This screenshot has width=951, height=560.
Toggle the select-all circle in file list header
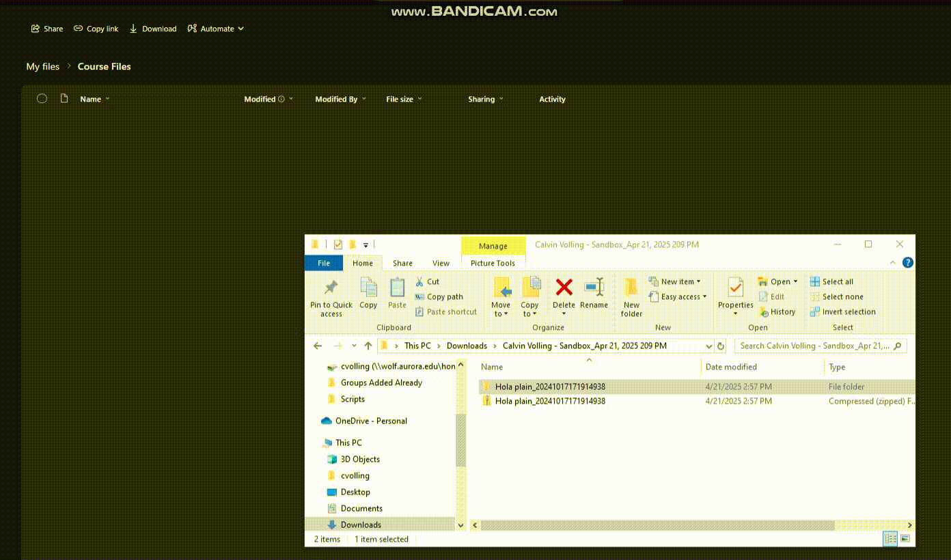click(x=42, y=98)
